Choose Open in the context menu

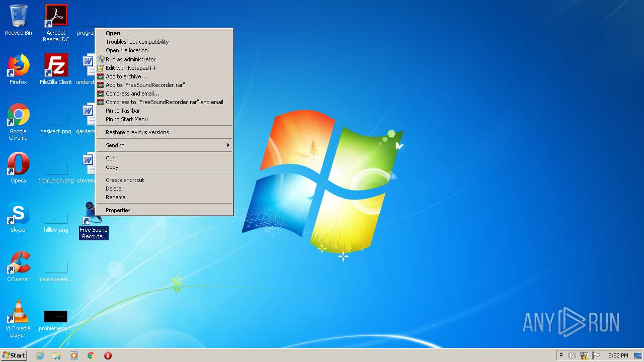[164, 33]
